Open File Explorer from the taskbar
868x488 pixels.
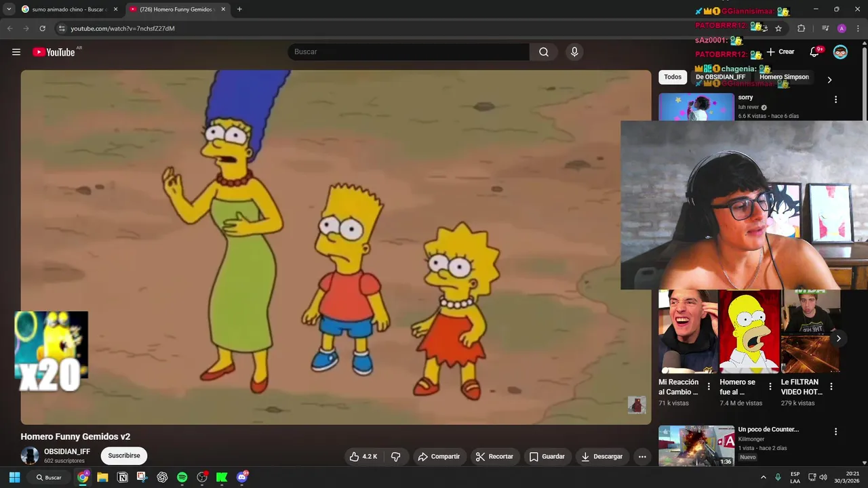tap(102, 477)
